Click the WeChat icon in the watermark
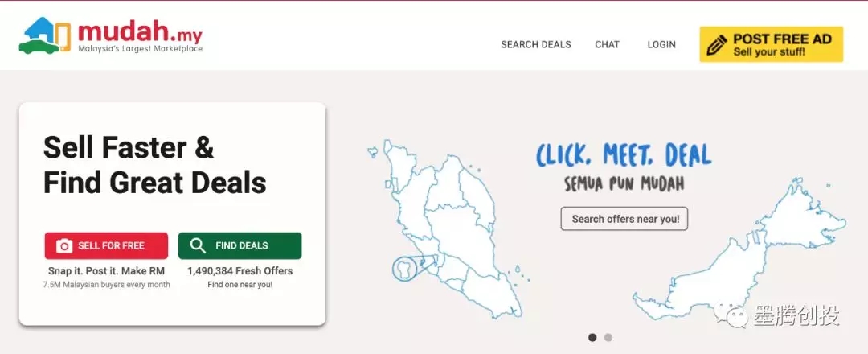 [x=734, y=315]
